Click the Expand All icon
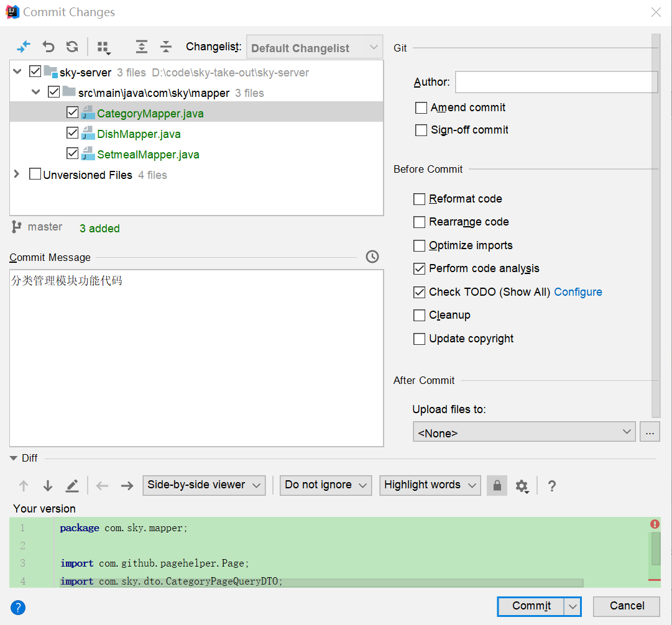This screenshot has width=672, height=625. (x=142, y=47)
